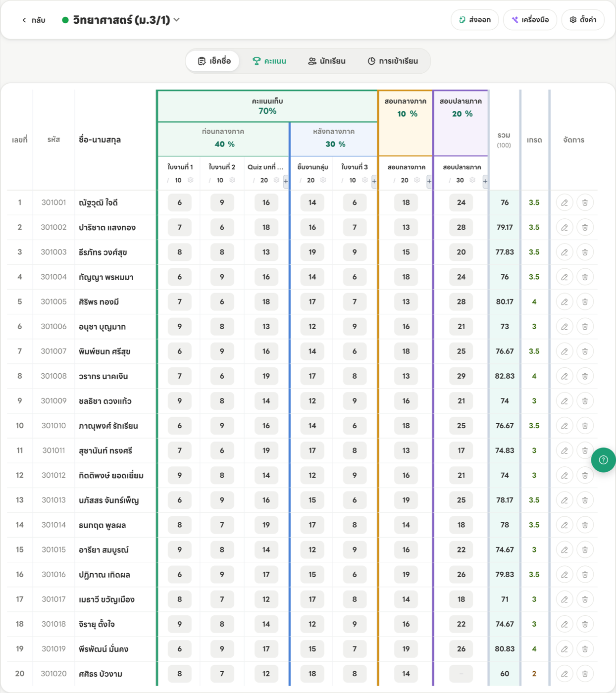This screenshot has width=616, height=693.
Task: Click the name สุชานันท์ ทรงศรี
Action: tap(105, 450)
